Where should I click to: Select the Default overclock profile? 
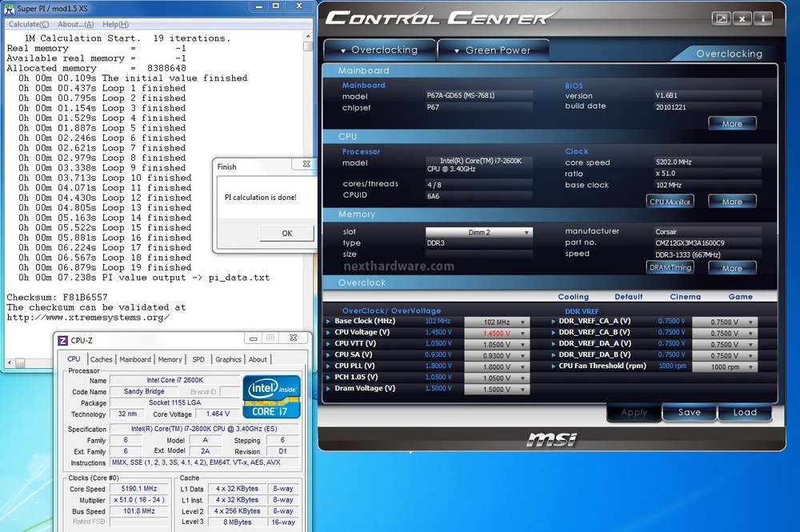coord(629,296)
